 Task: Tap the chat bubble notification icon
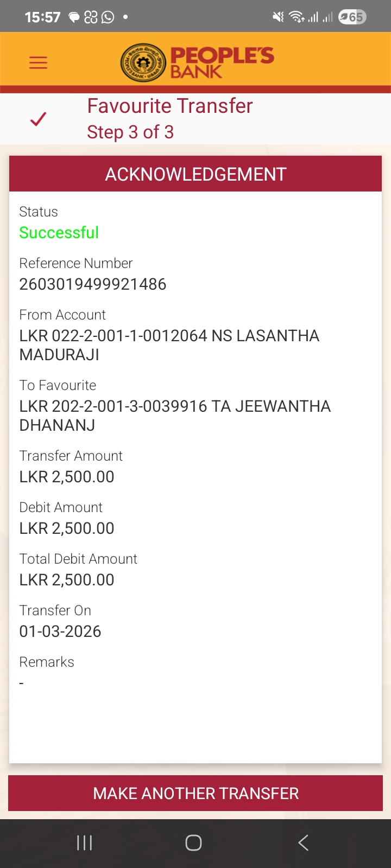[x=74, y=17]
